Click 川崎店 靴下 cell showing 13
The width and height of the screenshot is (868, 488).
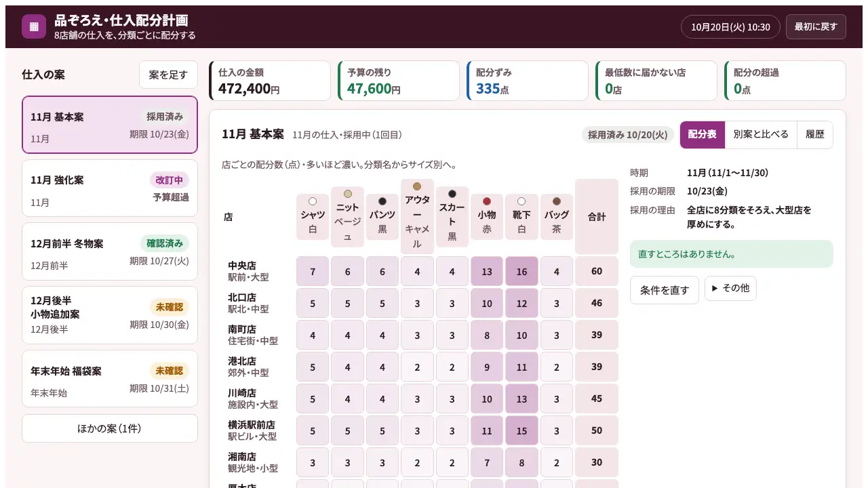(x=521, y=399)
